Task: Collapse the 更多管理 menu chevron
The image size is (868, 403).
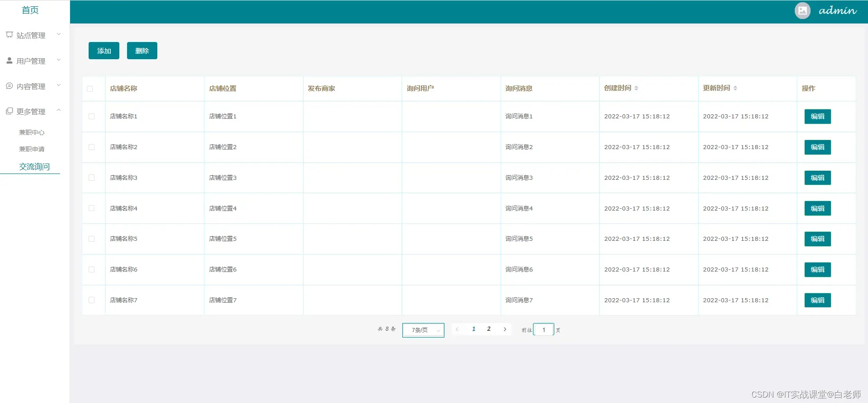Action: tap(58, 110)
